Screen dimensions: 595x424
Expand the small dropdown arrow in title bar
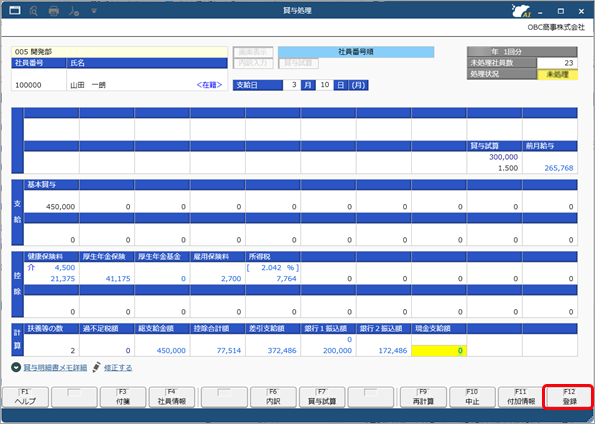point(94,11)
